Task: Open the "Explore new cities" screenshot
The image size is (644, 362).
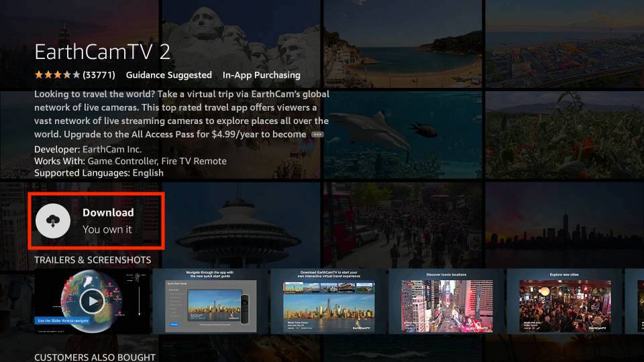Action: coord(565,301)
